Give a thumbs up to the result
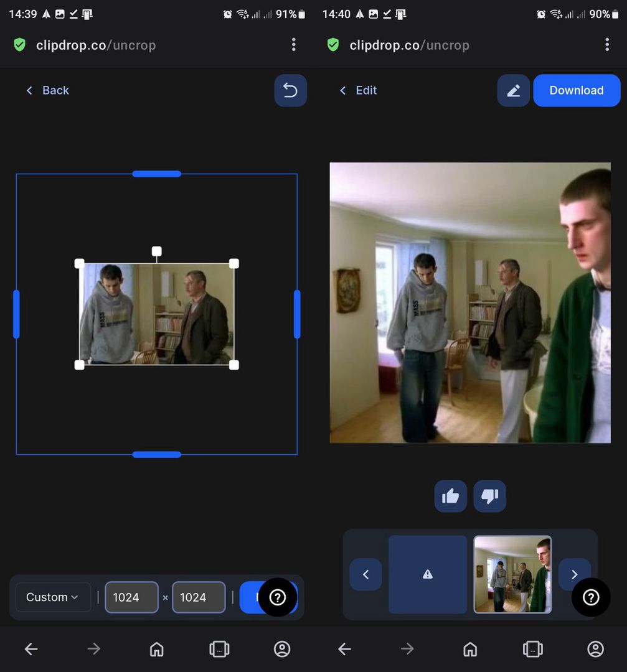Viewport: 627px width, 672px height. tap(451, 497)
